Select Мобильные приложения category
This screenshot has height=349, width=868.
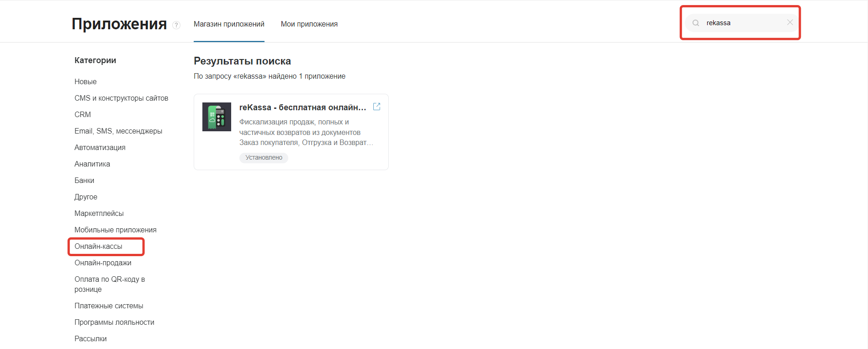(115, 230)
